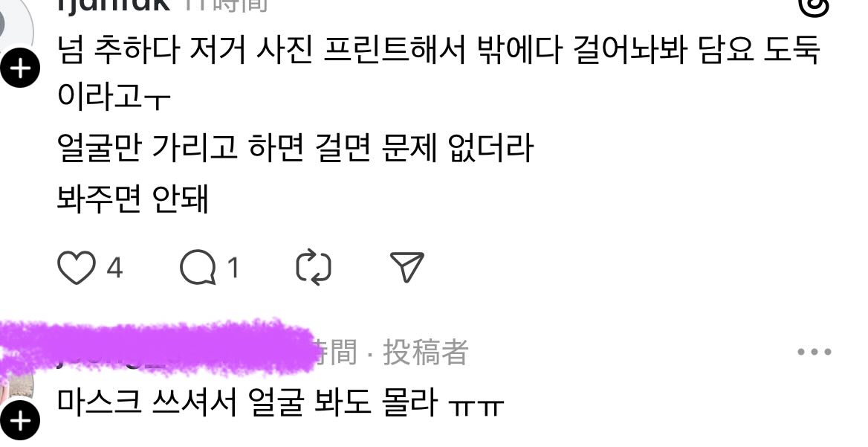The height and width of the screenshot is (447, 868).
Task: Tap the Threads logo icon at the top right
Action: tap(814, 7)
